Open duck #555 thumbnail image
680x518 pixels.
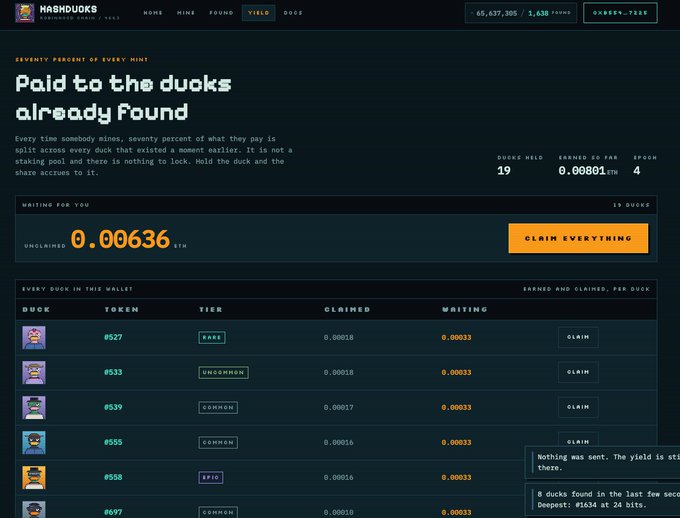click(34, 443)
